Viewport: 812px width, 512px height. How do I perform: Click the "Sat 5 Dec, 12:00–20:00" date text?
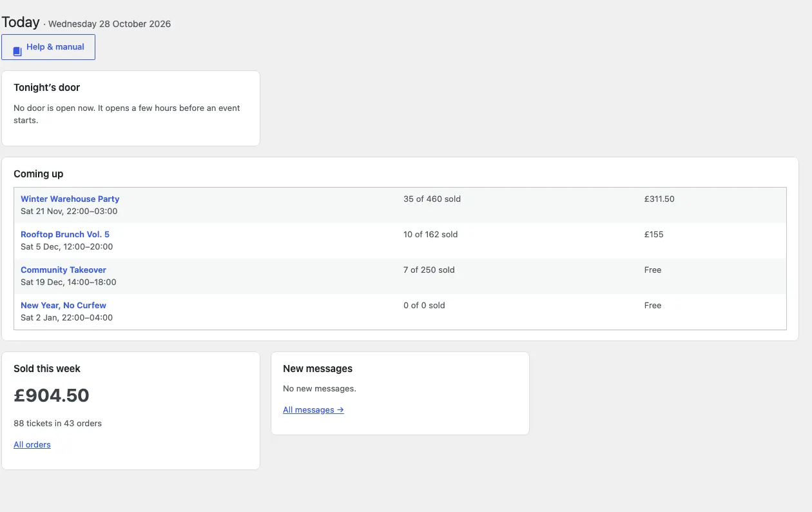[67, 247]
